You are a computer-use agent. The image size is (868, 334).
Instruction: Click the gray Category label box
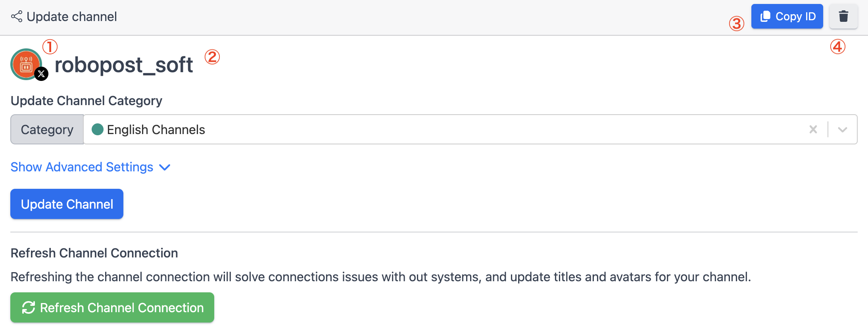click(x=47, y=129)
